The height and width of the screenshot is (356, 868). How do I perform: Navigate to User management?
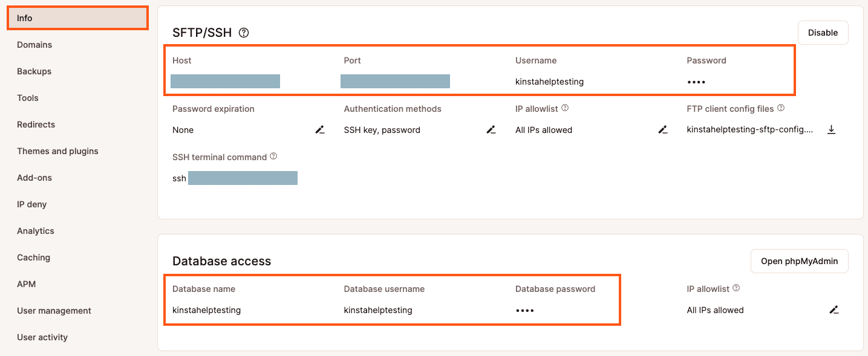tap(54, 311)
